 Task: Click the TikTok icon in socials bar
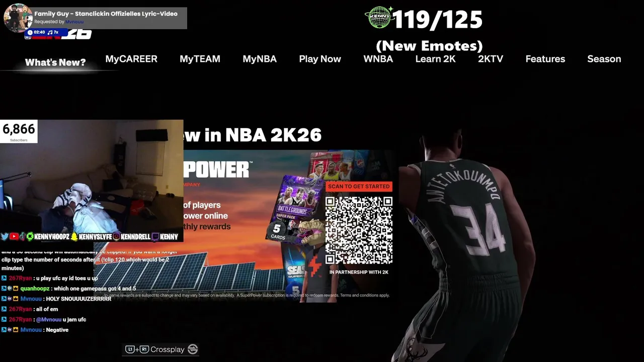[x=22, y=236]
